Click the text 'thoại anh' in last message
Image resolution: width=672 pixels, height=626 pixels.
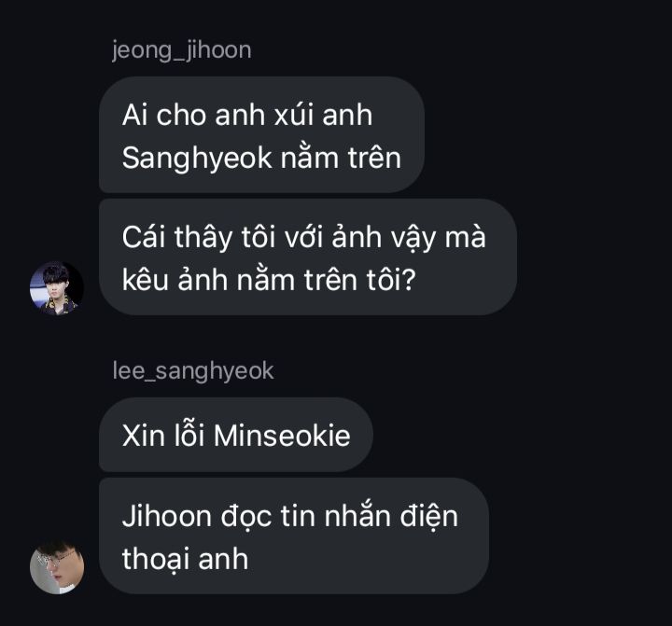[185, 559]
